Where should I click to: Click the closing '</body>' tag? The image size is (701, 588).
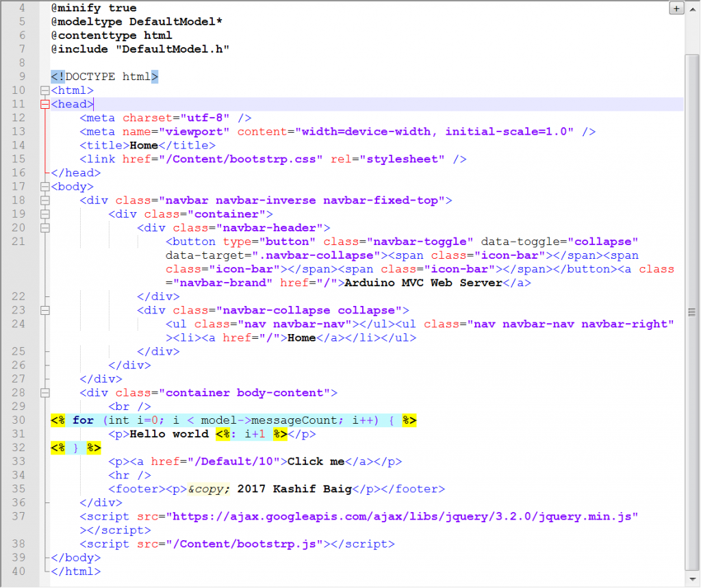coord(76,558)
